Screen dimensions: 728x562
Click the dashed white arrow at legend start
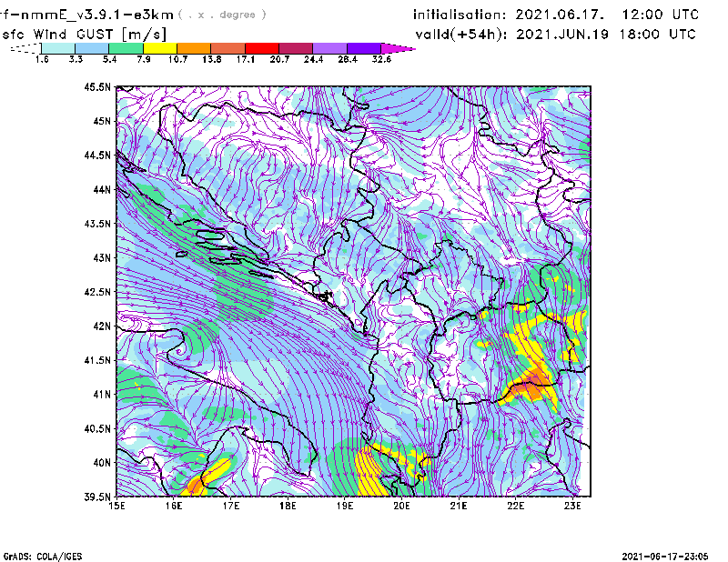click(25, 48)
